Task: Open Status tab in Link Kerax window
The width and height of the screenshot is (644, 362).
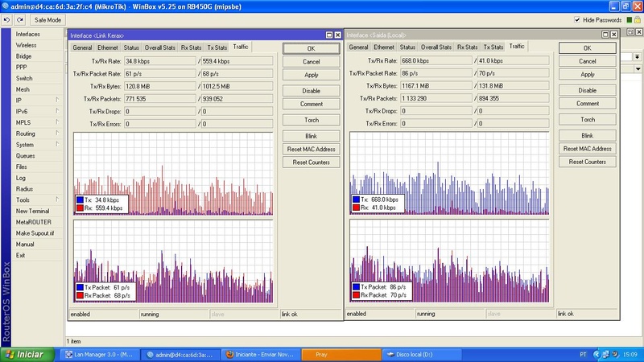Action: (131, 47)
